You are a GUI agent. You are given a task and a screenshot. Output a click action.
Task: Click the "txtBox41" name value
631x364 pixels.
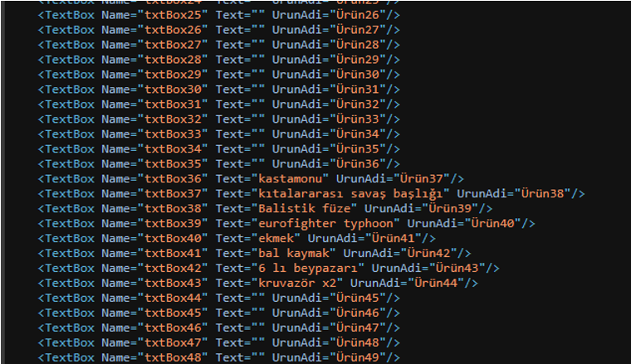(173, 253)
